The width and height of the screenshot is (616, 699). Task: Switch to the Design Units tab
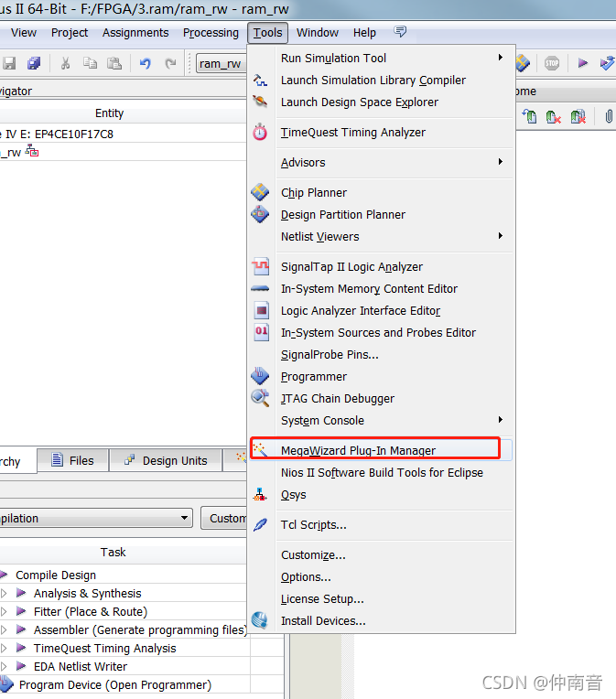click(166, 460)
